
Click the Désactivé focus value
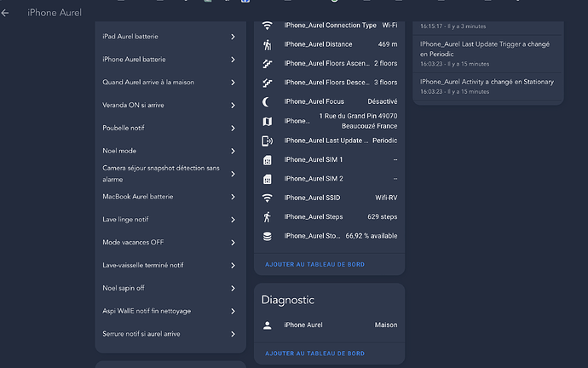[x=383, y=101]
